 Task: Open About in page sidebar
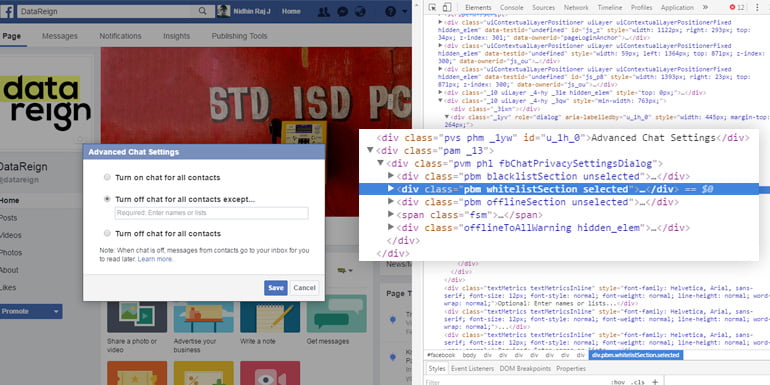point(9,270)
